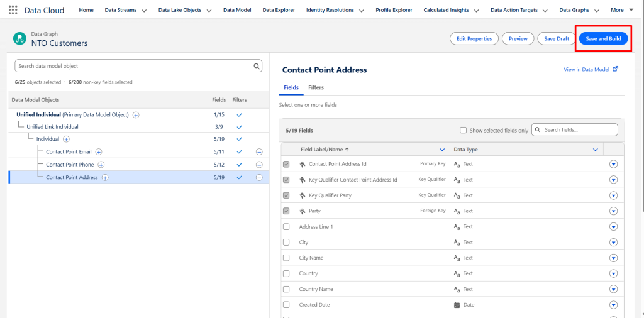Remove Contact Point Phone minus icon
Image resolution: width=644 pixels, height=318 pixels.
point(259,165)
